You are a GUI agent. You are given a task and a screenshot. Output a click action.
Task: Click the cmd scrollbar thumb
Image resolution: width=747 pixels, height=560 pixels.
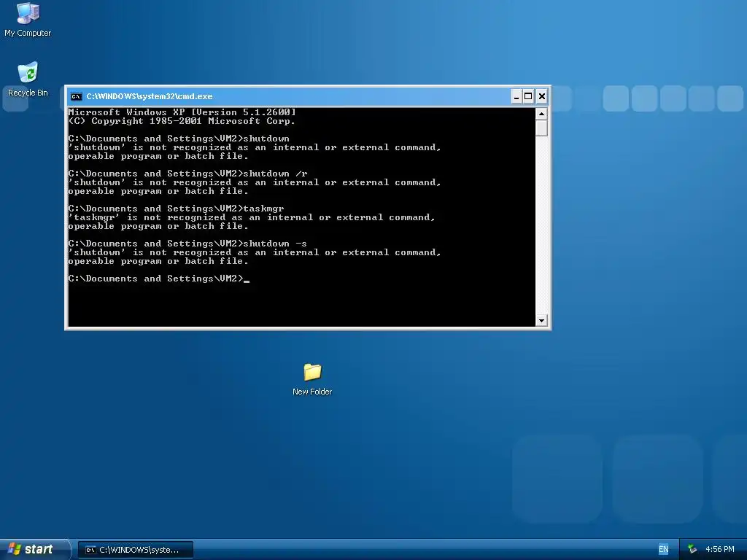coord(541,128)
